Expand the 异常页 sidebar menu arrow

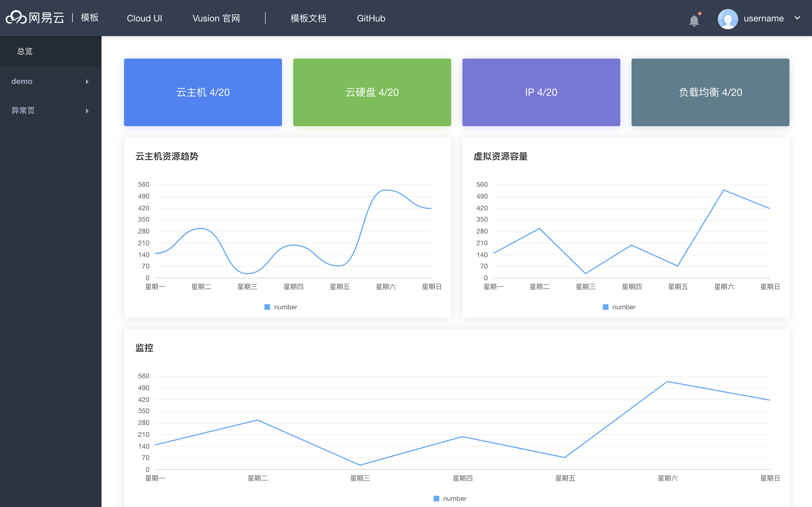(x=87, y=111)
